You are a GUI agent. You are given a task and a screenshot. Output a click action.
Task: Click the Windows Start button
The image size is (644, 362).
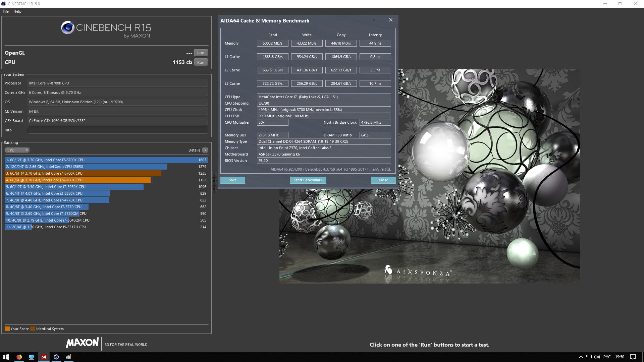(6, 357)
